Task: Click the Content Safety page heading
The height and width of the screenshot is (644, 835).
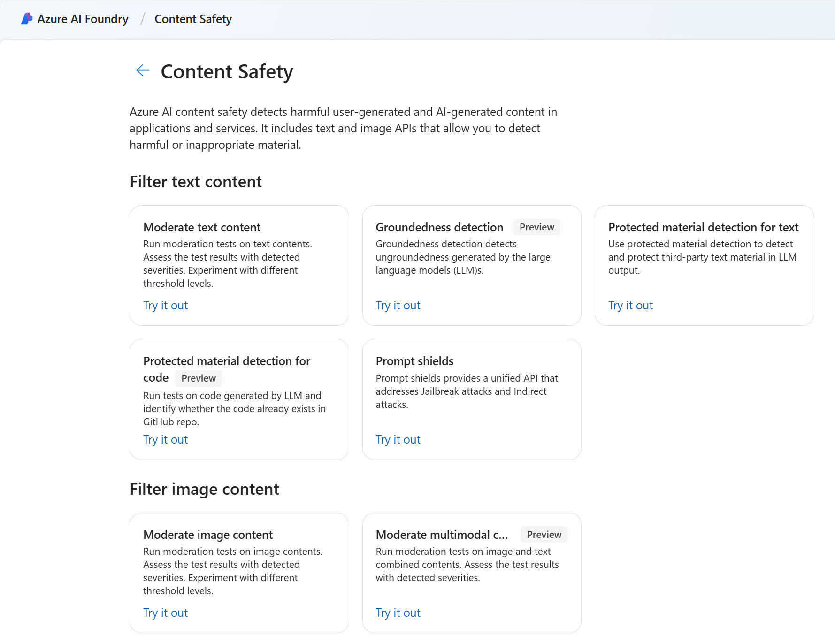Action: coord(227,72)
